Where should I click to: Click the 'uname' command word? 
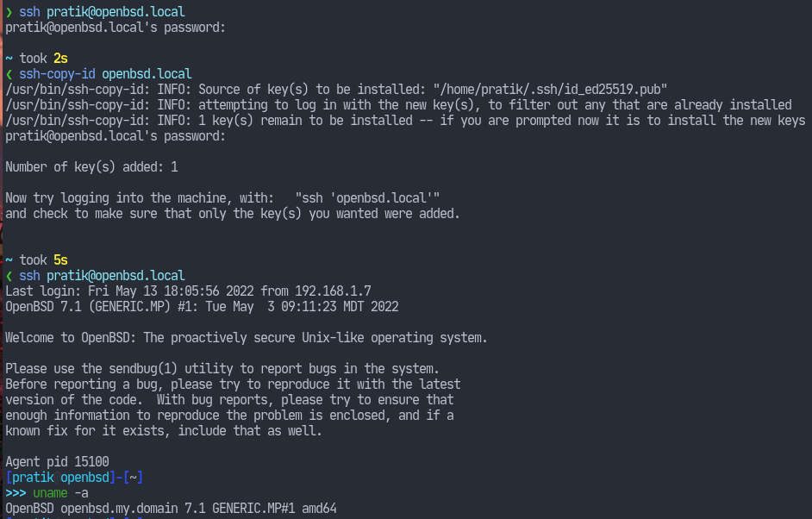50,493
